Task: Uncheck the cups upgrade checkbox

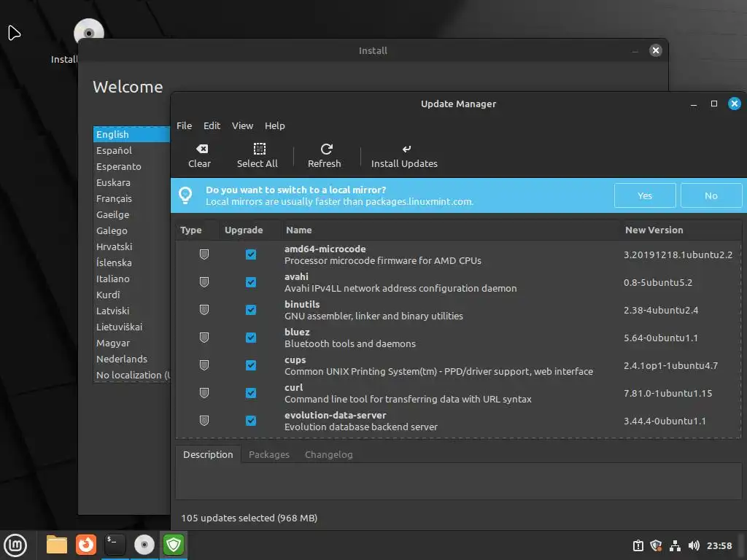Action: tap(251, 365)
